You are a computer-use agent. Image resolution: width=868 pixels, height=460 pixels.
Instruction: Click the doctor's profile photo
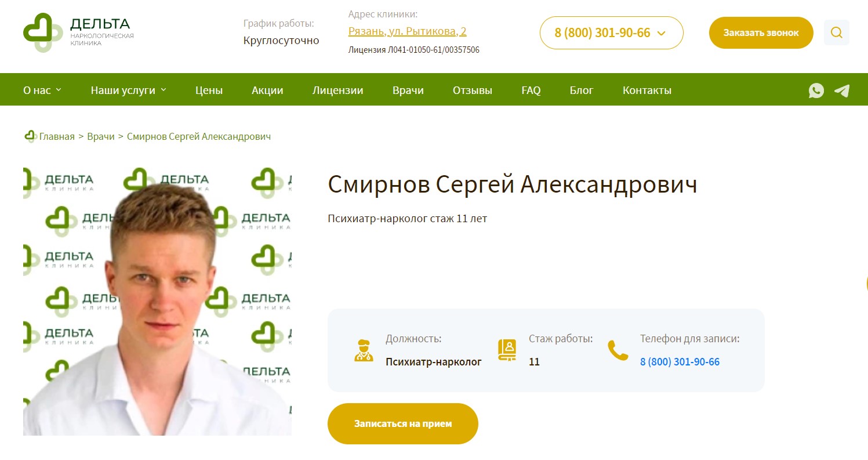[x=157, y=302]
